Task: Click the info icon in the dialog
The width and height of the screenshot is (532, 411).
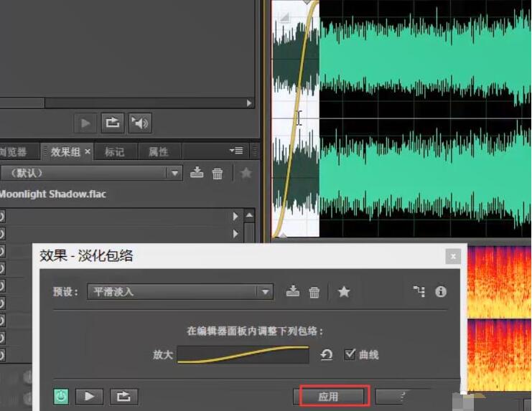Action: 441,291
